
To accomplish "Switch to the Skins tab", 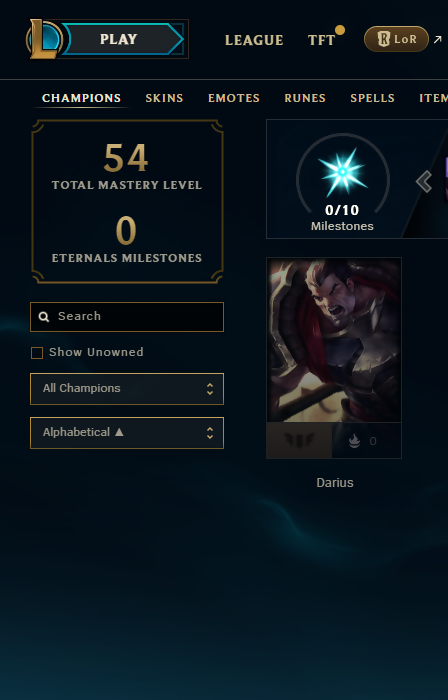I will pos(164,98).
